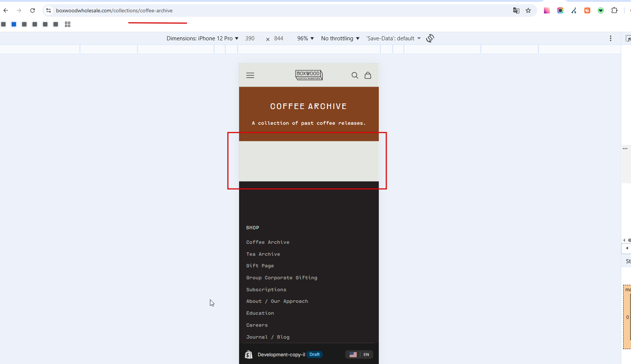
Task: Open device toolbar more options menu
Action: tap(611, 38)
